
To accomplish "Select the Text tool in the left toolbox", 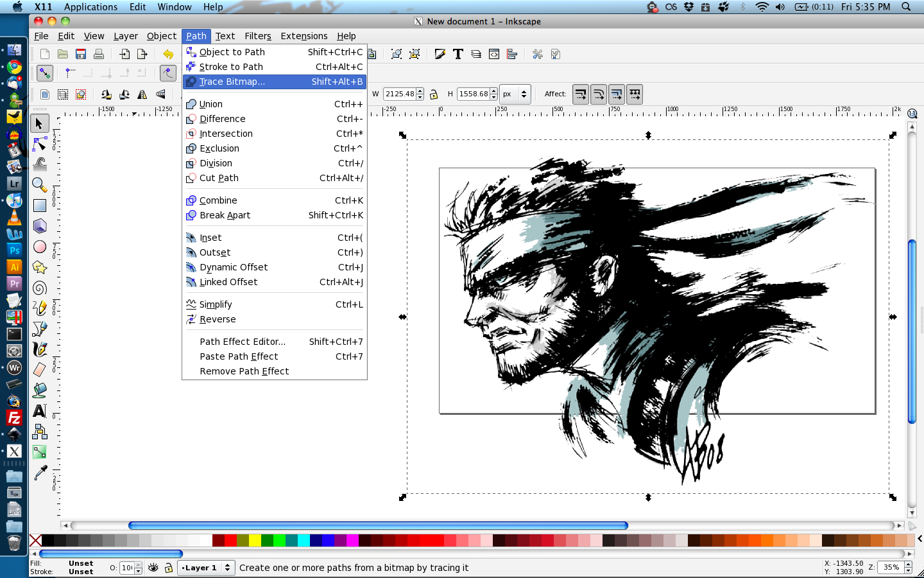I will coord(39,411).
